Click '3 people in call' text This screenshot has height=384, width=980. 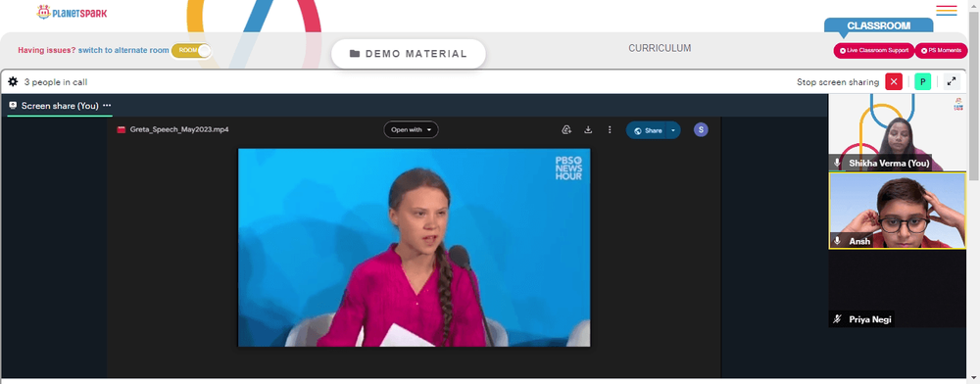[56, 82]
